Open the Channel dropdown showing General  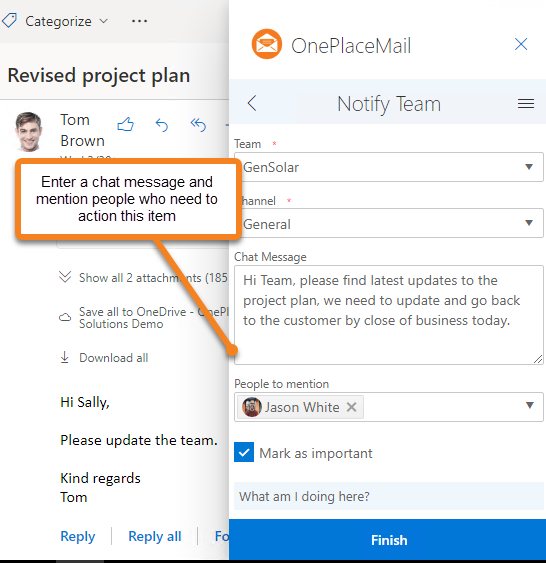tap(389, 223)
